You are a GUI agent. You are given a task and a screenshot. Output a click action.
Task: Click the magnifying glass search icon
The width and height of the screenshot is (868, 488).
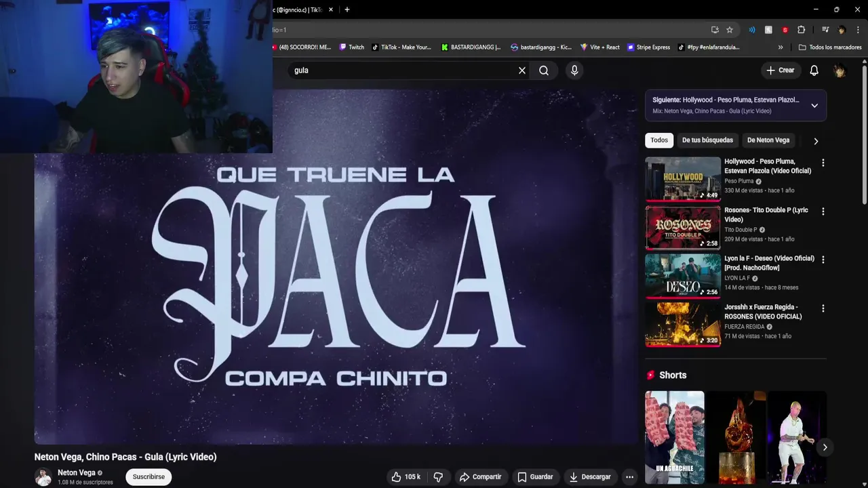(544, 70)
